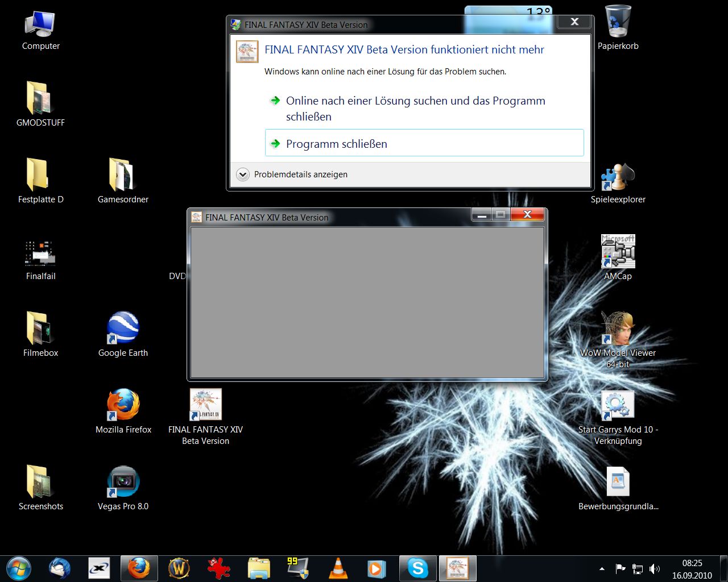This screenshot has height=582, width=728.
Task: Close the error dialog with X
Action: pos(574,22)
